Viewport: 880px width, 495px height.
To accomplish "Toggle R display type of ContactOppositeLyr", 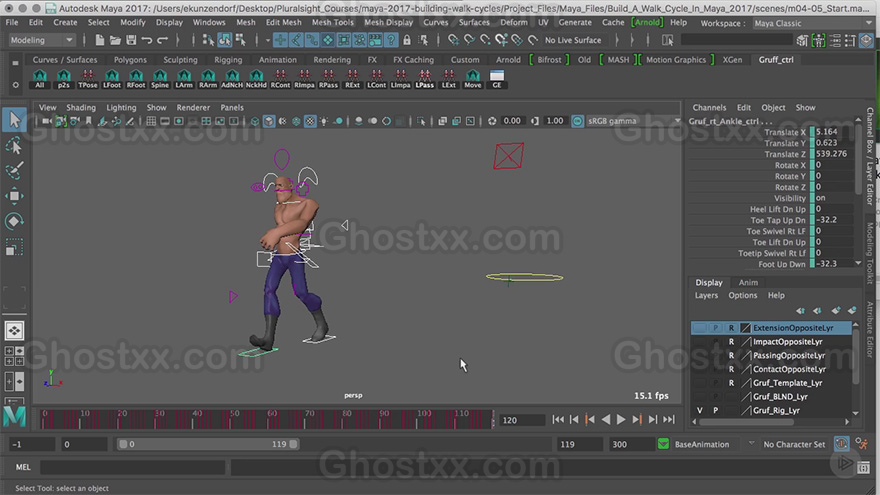I will pos(731,369).
